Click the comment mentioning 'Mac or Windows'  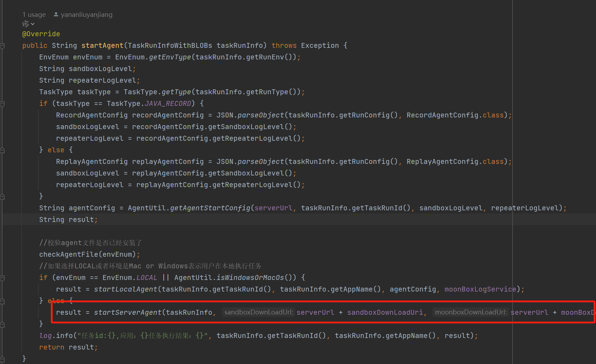[150, 266]
